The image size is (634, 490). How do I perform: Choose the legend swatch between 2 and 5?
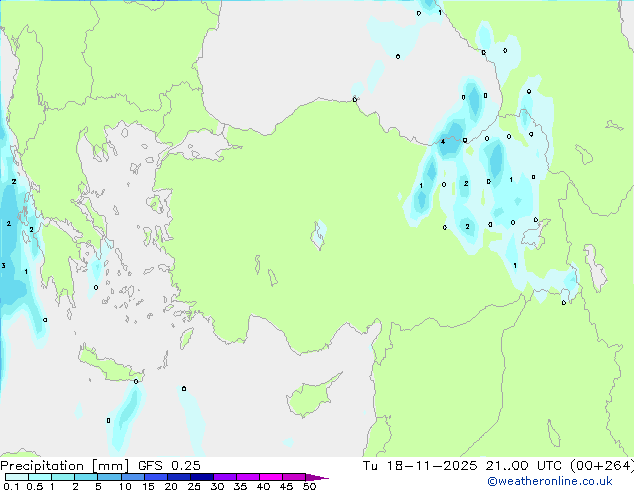coord(86,477)
